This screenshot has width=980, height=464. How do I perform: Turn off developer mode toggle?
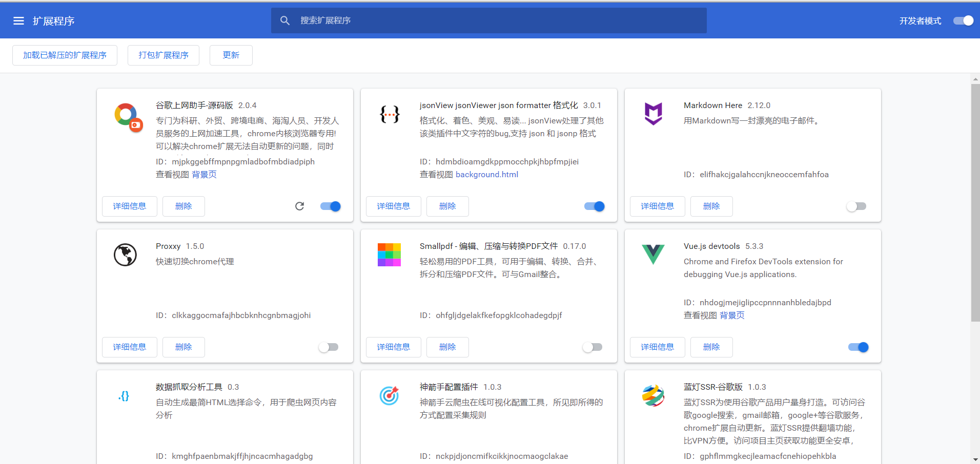963,20
